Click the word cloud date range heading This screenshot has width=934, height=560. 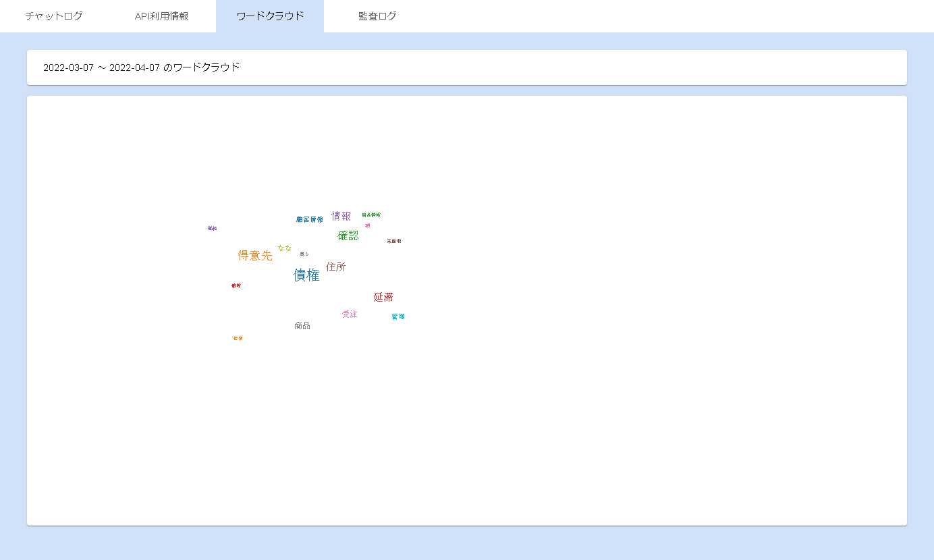tap(142, 67)
